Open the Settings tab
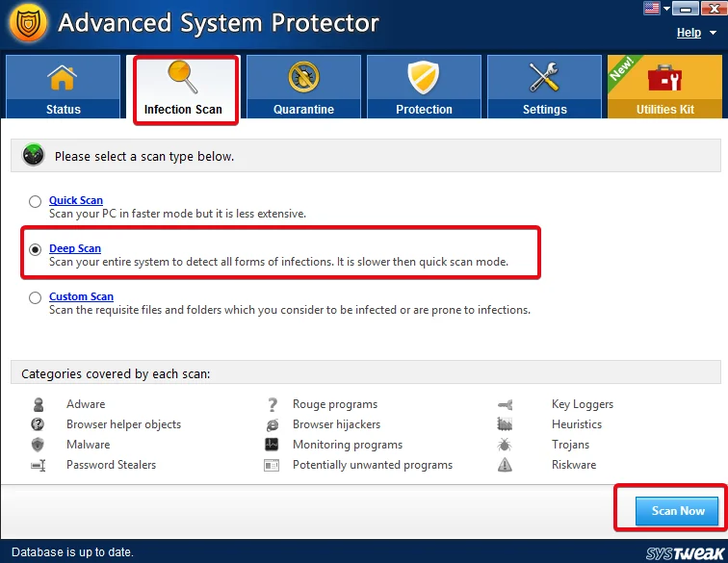 click(545, 87)
